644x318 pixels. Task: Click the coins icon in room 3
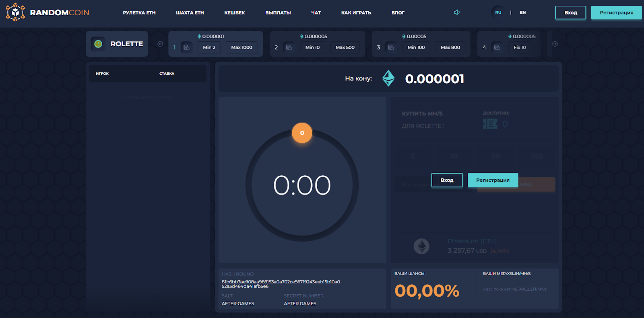click(x=391, y=47)
